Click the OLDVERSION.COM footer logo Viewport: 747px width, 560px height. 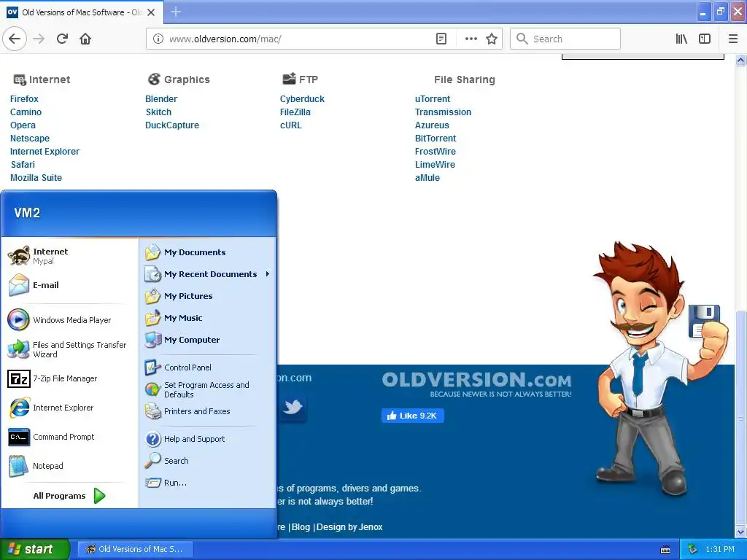(476, 384)
